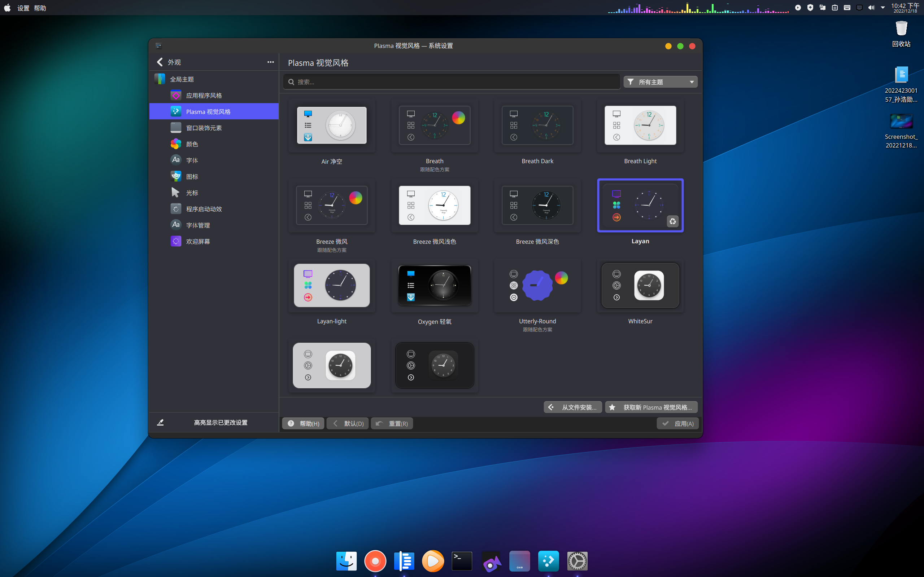Click the restore/undo icon on Layan thumbnail

coord(672,221)
